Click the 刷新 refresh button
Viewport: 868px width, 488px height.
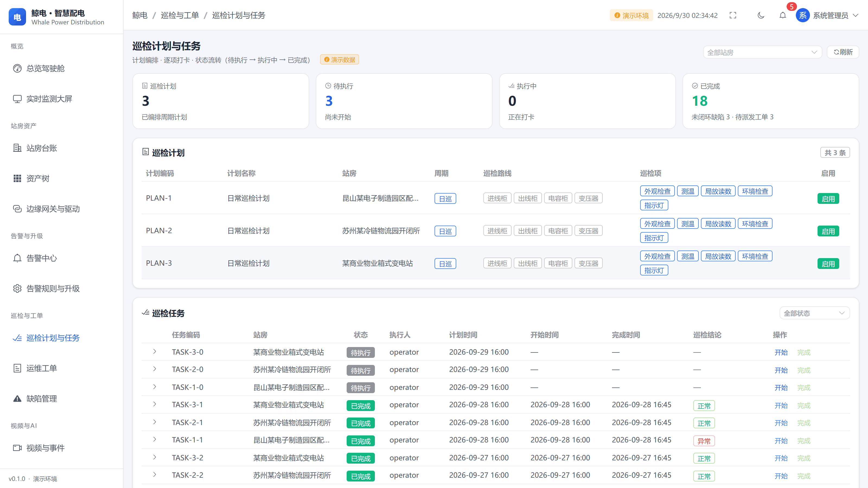click(x=843, y=52)
